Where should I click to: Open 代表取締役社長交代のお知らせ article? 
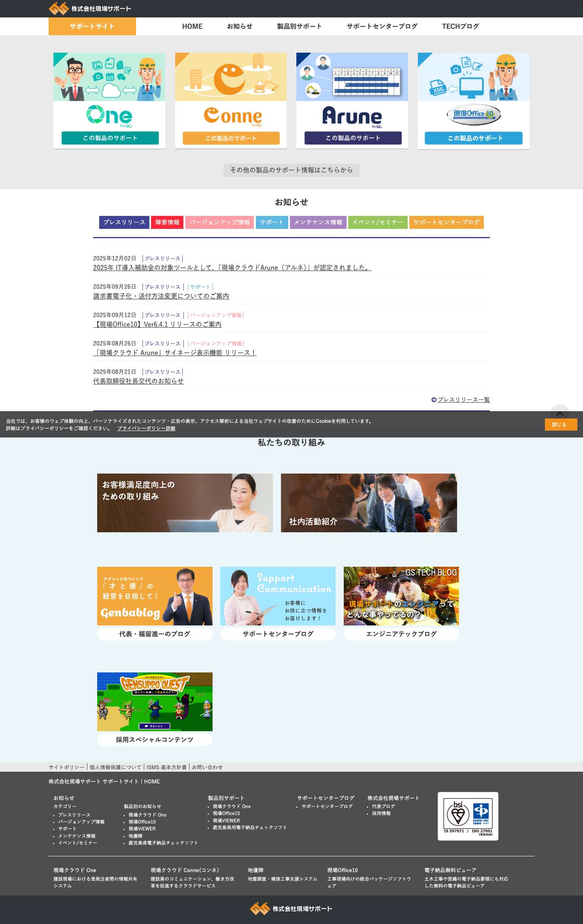pos(138,381)
